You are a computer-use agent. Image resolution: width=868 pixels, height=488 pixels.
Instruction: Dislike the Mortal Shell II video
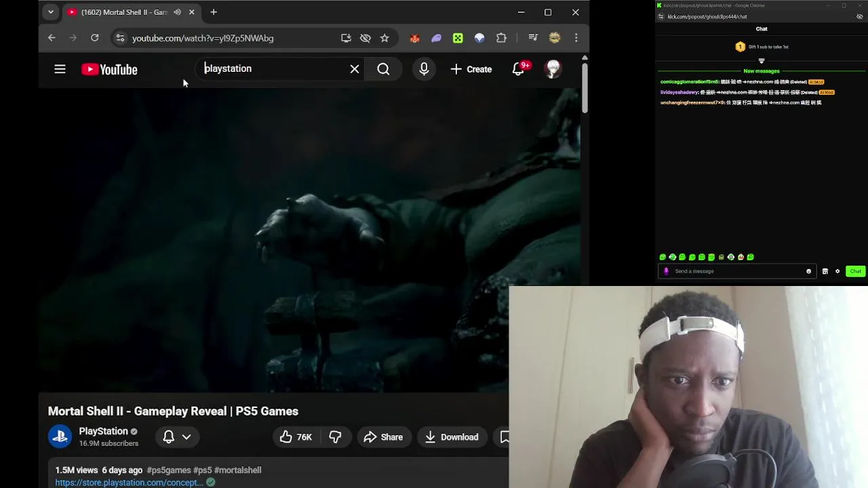coord(335,437)
